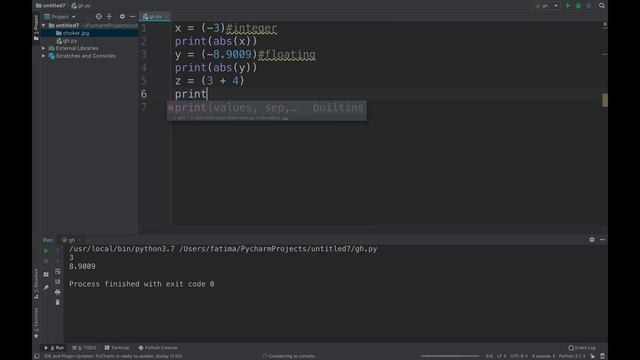Open the TODO tool window
Screen dimensions: 640x360
[x=84, y=348]
